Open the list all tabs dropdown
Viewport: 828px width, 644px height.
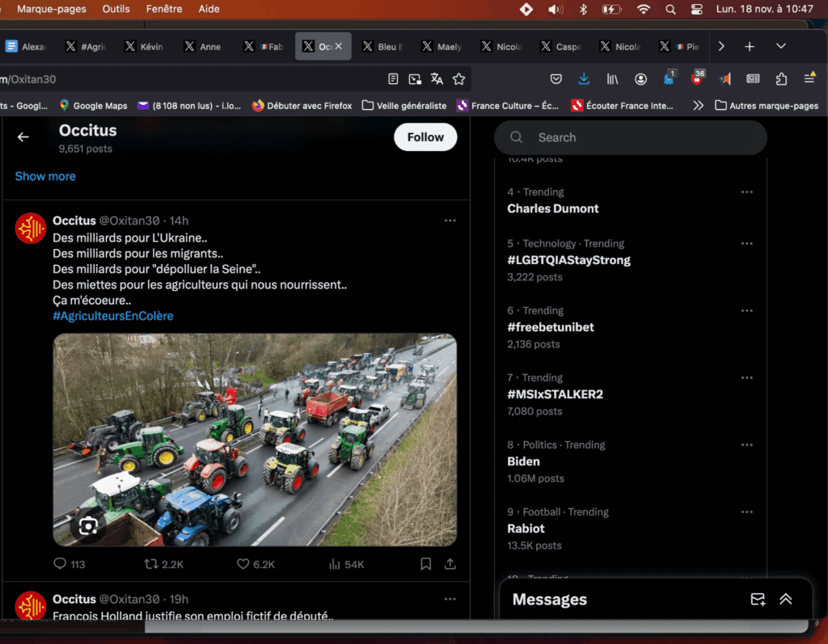coord(780,47)
